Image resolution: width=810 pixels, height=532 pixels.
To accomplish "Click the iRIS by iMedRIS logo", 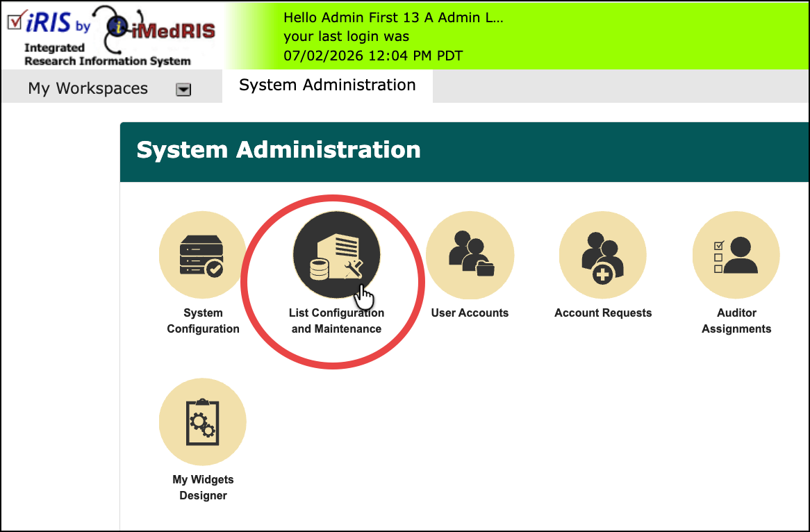I will click(111, 35).
